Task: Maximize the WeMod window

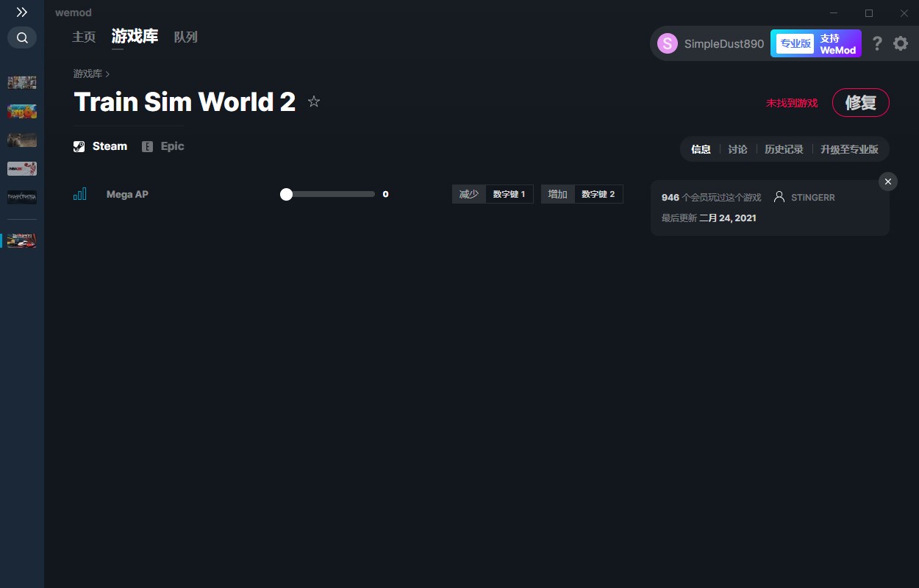Action: coord(869,12)
